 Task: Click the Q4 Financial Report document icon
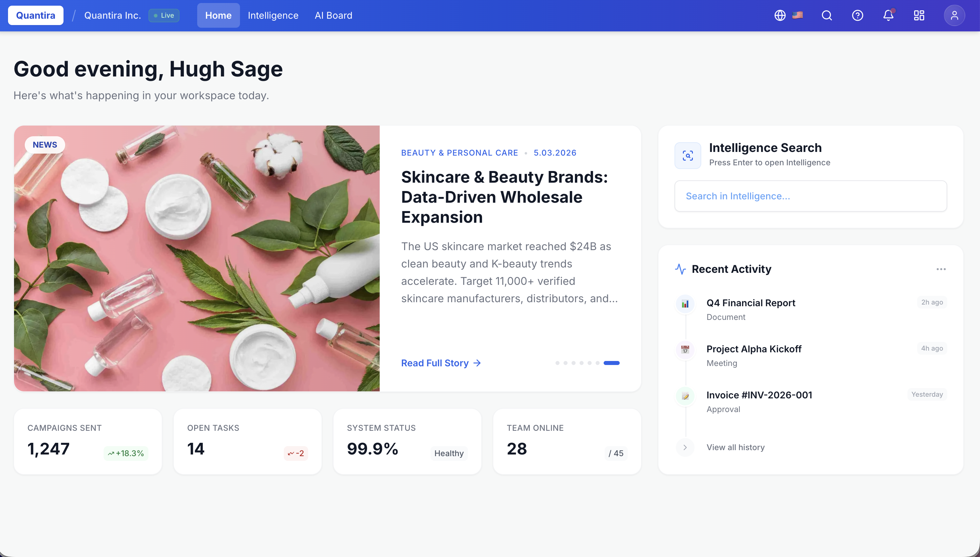(685, 303)
